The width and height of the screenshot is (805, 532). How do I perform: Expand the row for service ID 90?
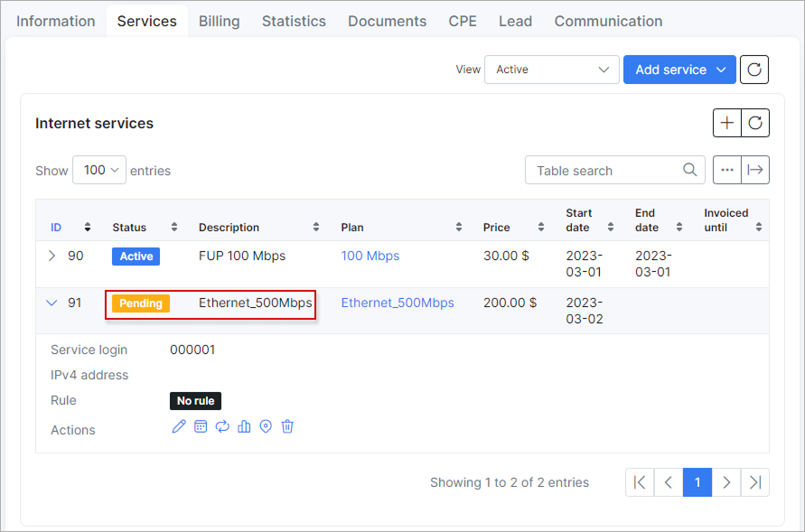51,257
